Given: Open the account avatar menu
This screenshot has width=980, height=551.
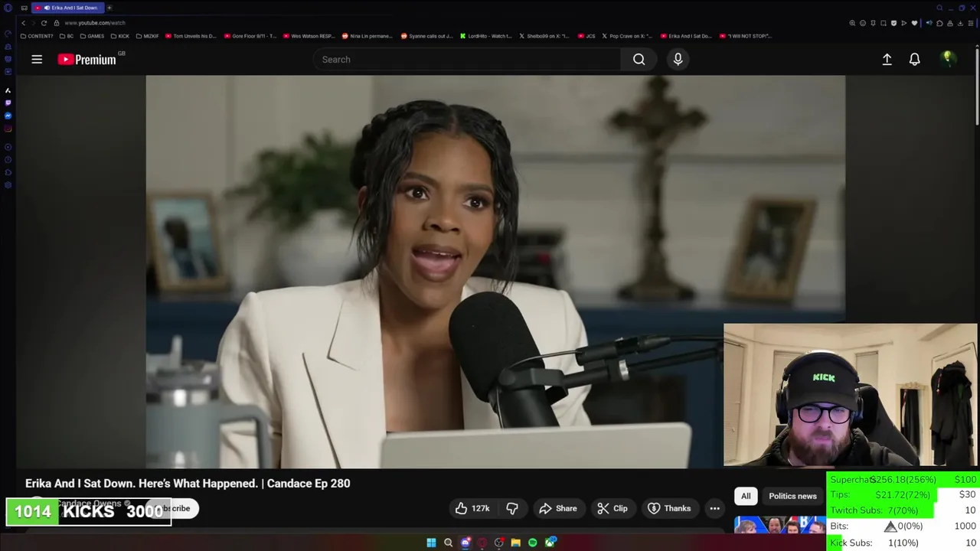Looking at the screenshot, I should [948, 59].
